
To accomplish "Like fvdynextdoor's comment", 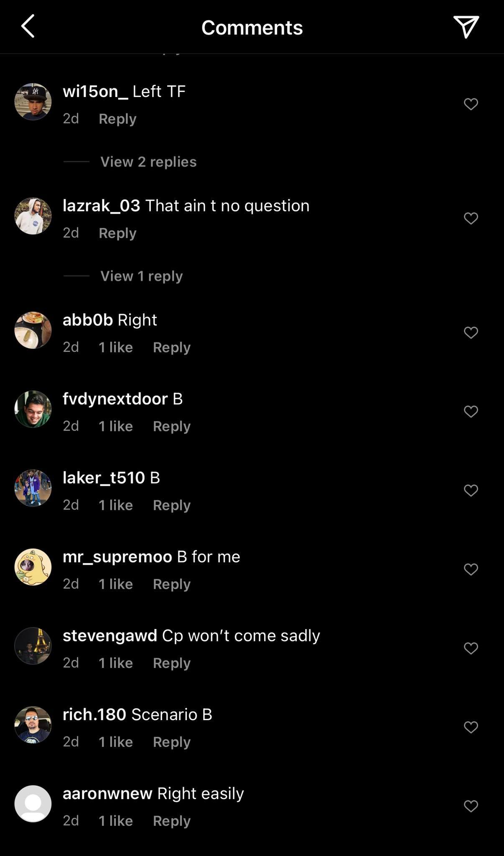I will 471,410.
